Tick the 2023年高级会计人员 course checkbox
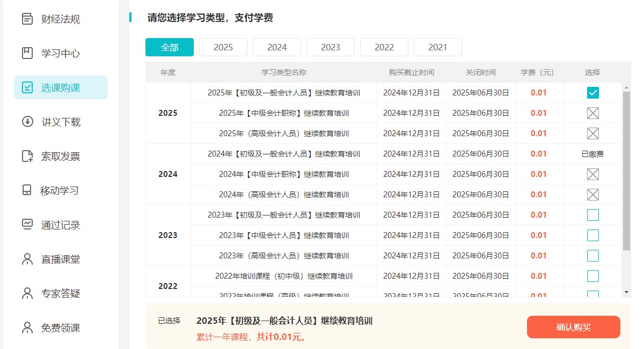Image resolution: width=644 pixels, height=349 pixels. pos(592,256)
